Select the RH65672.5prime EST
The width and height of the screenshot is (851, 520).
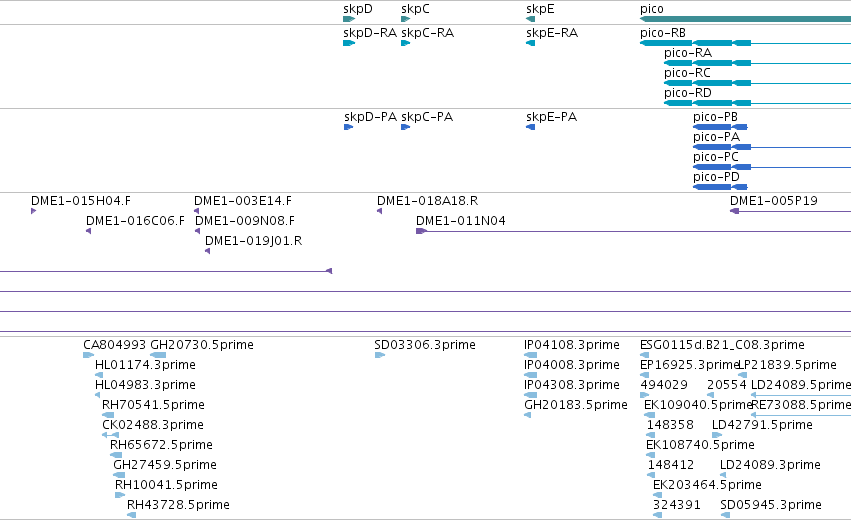coord(116,455)
